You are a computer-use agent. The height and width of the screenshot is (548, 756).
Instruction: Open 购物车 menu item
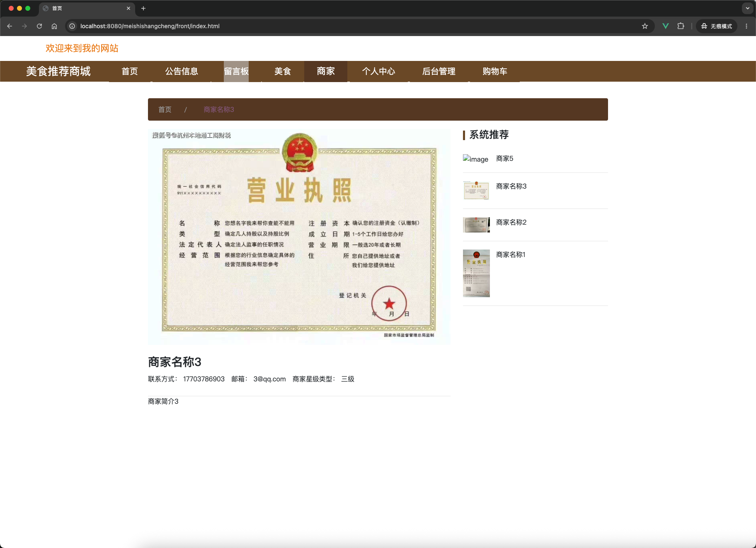click(495, 71)
